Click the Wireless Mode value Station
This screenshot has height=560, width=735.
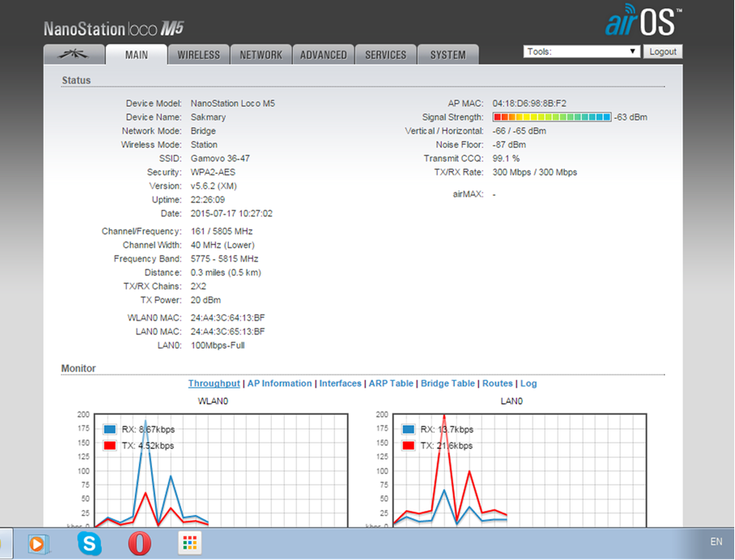[204, 145]
